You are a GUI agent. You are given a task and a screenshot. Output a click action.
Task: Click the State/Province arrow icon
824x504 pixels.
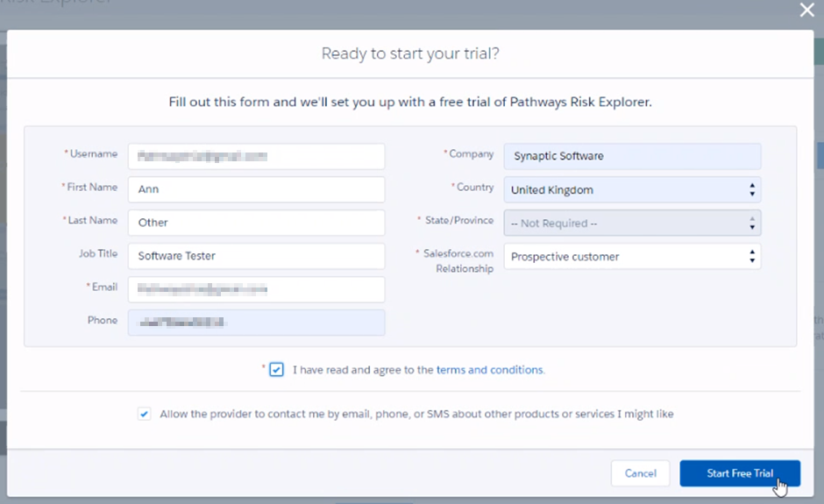[751, 224]
